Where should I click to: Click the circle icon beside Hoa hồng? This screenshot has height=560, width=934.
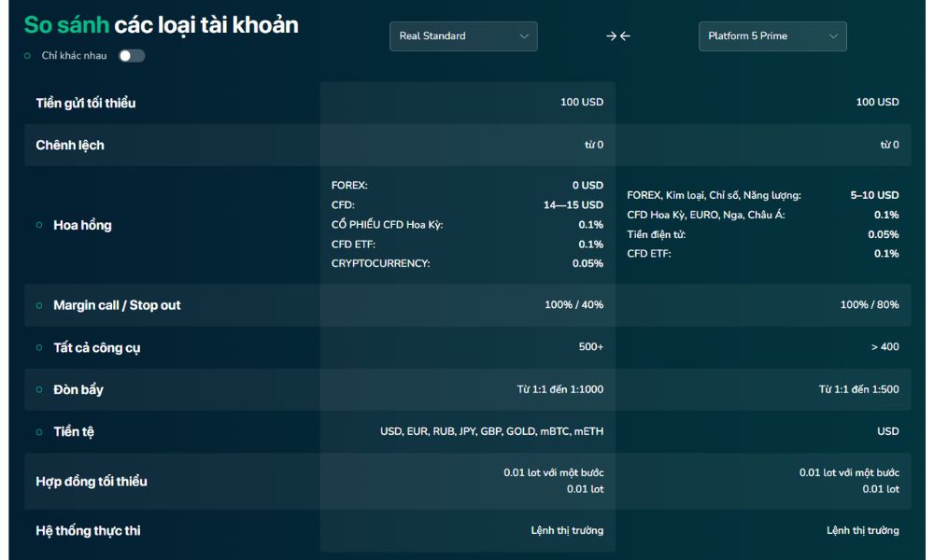[39, 225]
